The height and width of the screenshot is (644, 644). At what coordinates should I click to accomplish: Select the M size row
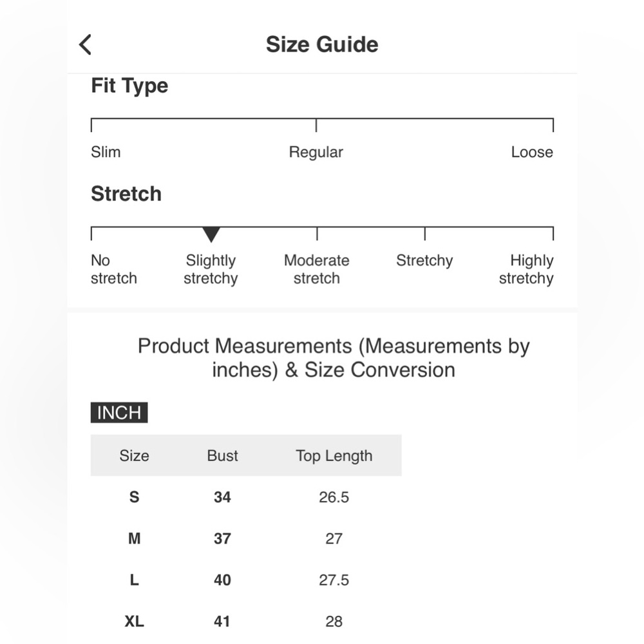246,538
